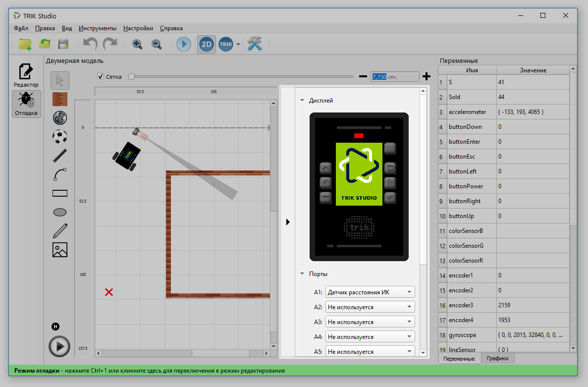Open A1 port Датчик расстояния ИК dropdown
This screenshot has width=588, height=387.
[x=370, y=292]
